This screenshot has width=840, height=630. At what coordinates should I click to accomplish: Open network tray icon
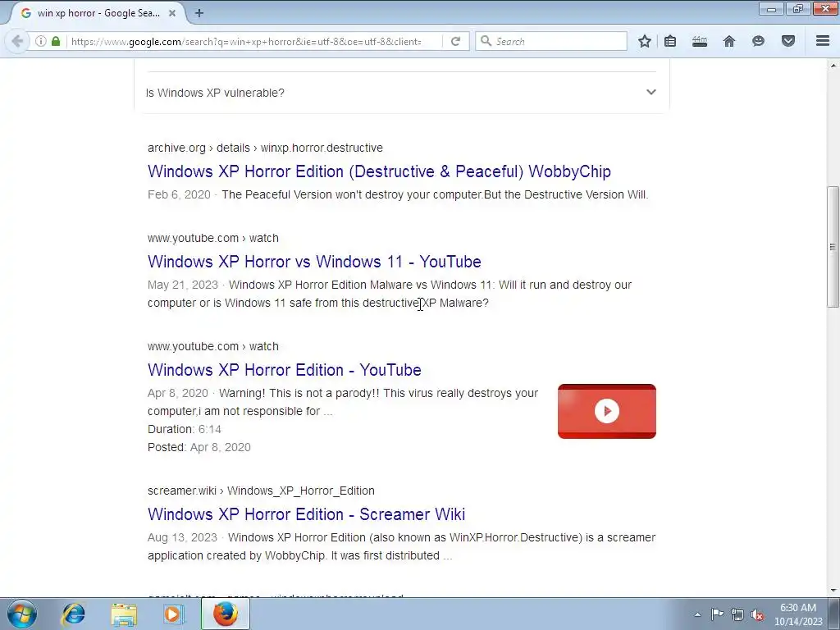click(x=737, y=614)
